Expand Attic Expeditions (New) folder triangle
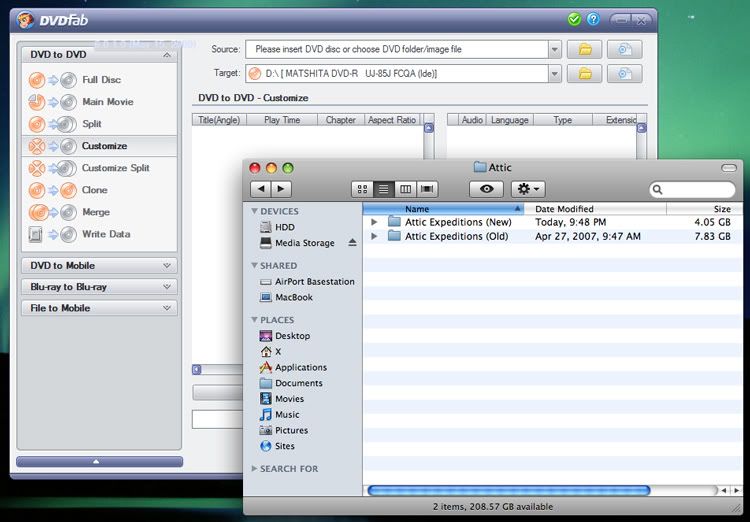 (375, 222)
